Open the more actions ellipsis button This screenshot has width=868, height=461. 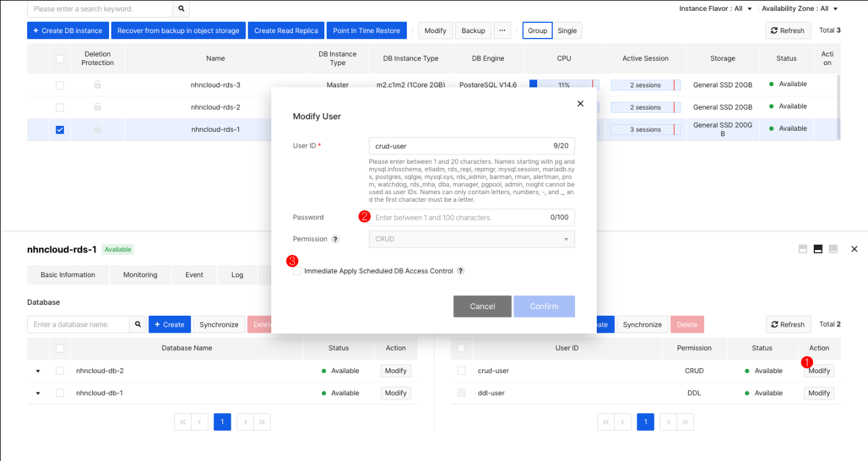(x=502, y=30)
